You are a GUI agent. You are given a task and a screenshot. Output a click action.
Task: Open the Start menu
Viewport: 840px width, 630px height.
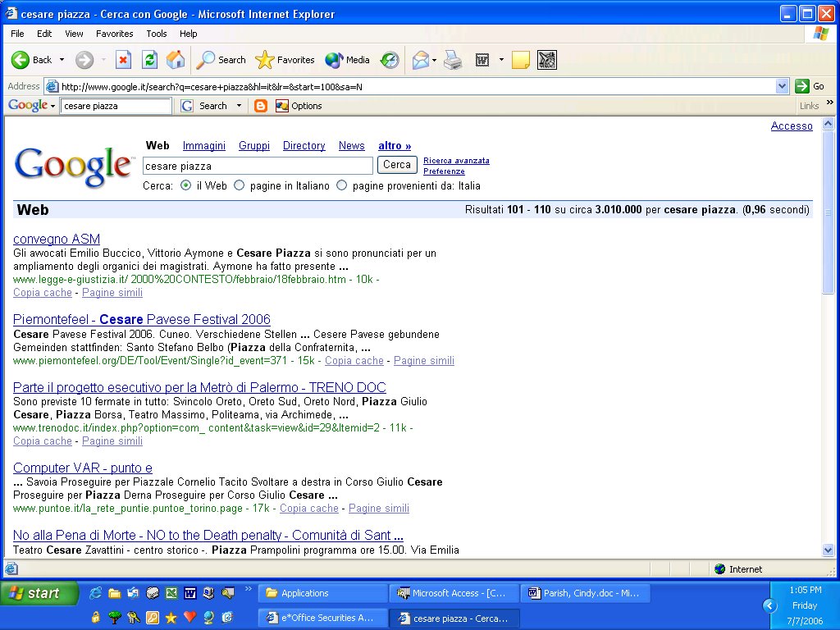[39, 594]
